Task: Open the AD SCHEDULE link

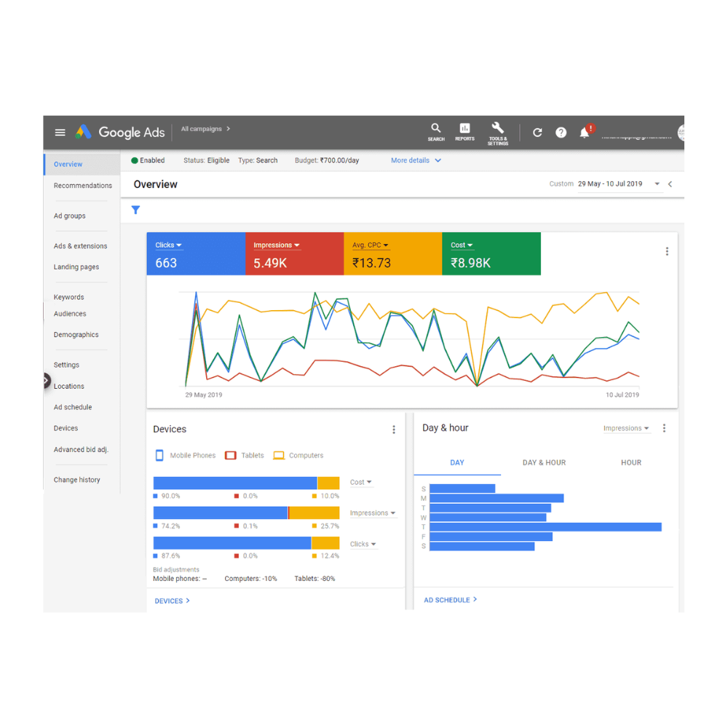Action: (x=451, y=600)
